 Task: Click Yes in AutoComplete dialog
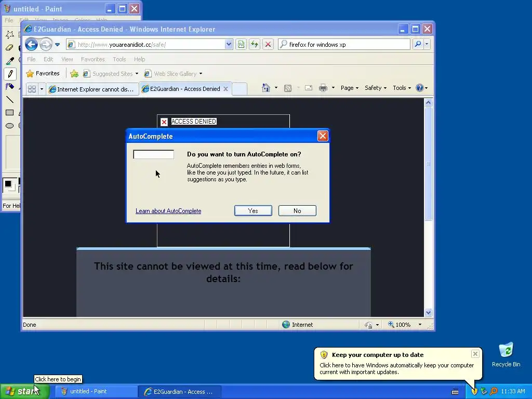(253, 211)
